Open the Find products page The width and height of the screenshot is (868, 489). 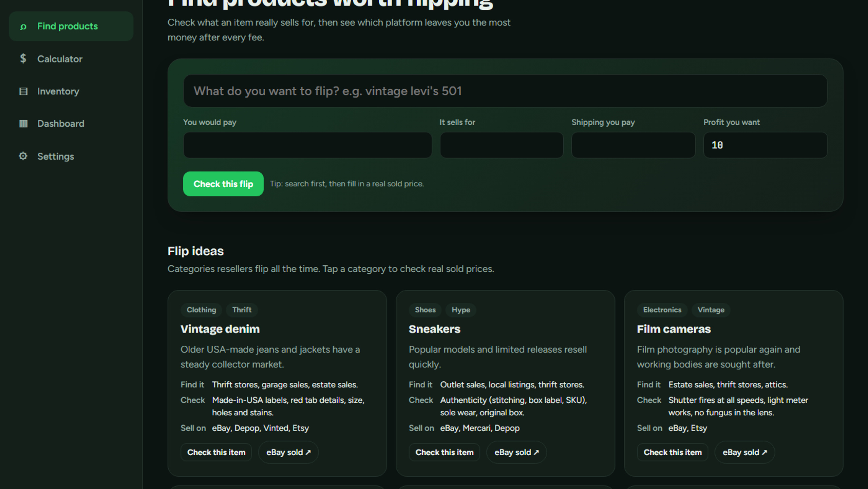coord(71,26)
